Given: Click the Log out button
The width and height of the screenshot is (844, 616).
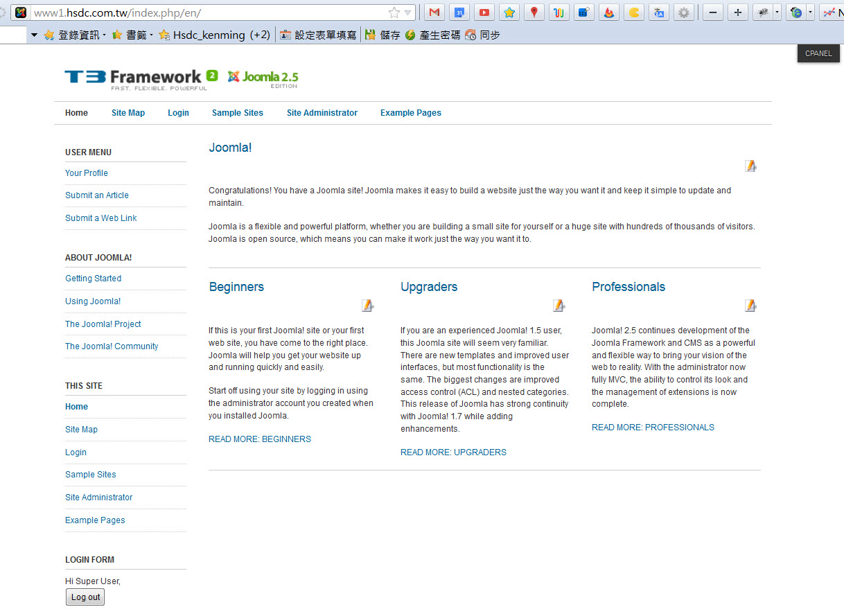Looking at the screenshot, I should point(85,597).
